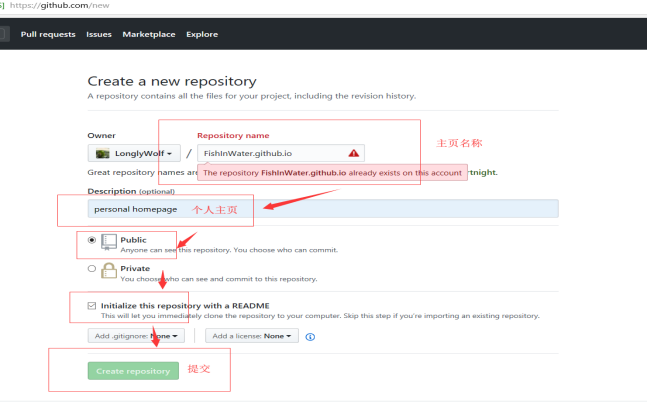This screenshot has width=648, height=406.
Task: Click the Public repository book icon
Action: point(109,242)
